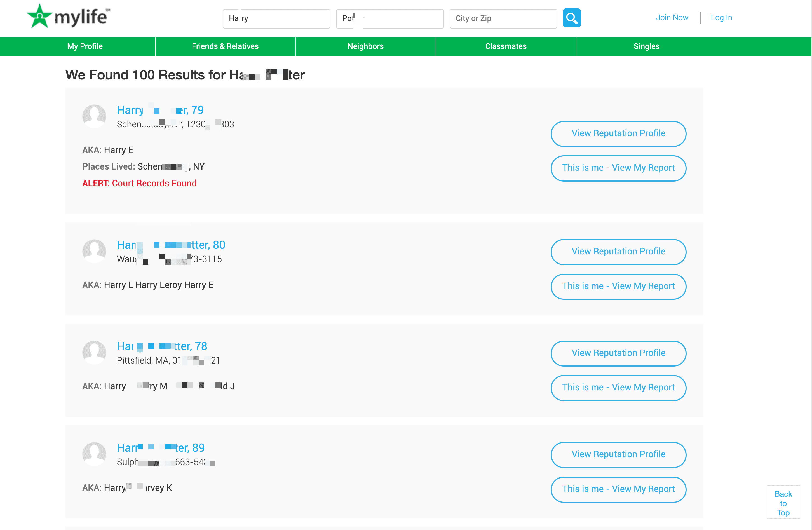The width and height of the screenshot is (812, 530).
Task: Click Back to Top button
Action: pyautogui.click(x=783, y=503)
